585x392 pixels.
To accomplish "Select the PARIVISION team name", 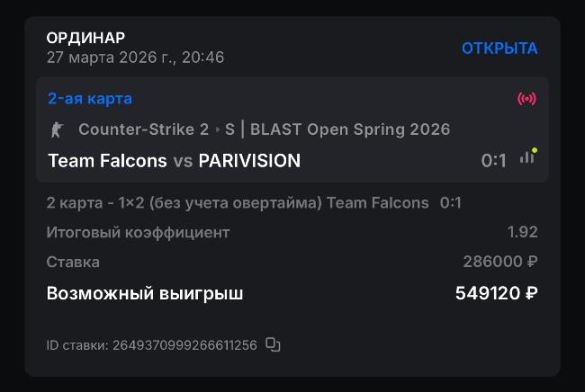I will [x=249, y=161].
